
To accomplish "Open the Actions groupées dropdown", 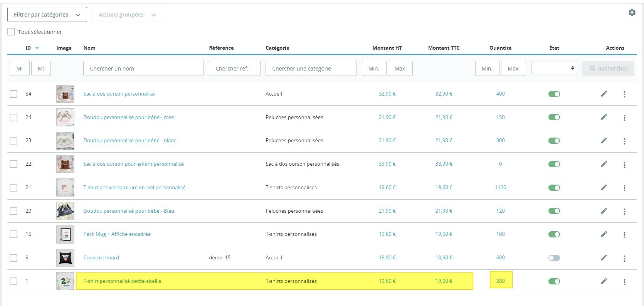I will click(x=127, y=15).
